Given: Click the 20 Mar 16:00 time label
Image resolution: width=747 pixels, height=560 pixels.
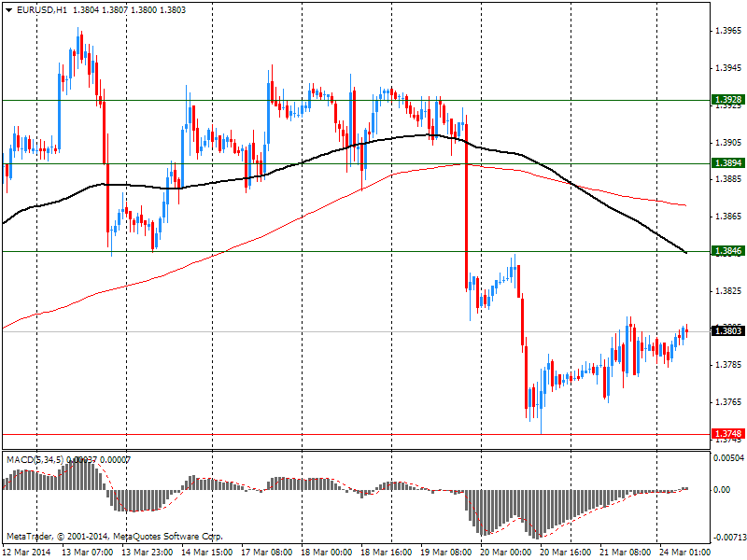Looking at the screenshot, I should (x=566, y=553).
